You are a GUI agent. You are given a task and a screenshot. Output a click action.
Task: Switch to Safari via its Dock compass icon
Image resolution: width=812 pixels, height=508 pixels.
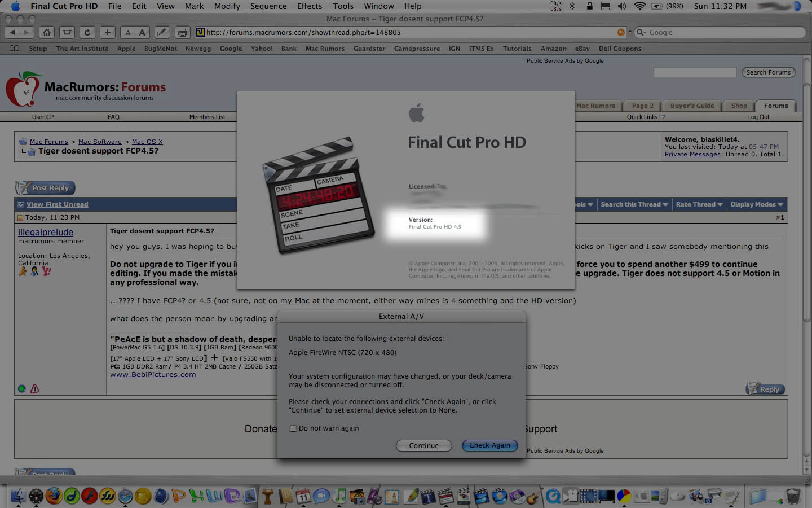125,496
